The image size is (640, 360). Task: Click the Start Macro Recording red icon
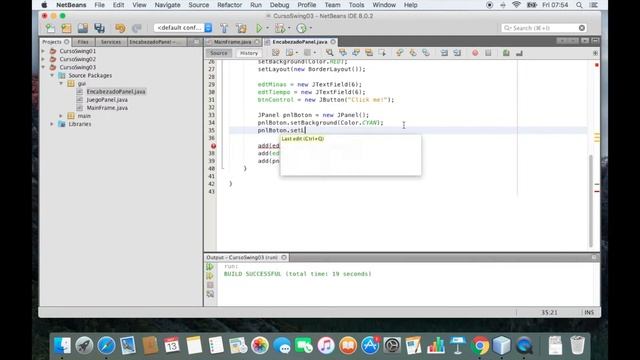click(475, 53)
